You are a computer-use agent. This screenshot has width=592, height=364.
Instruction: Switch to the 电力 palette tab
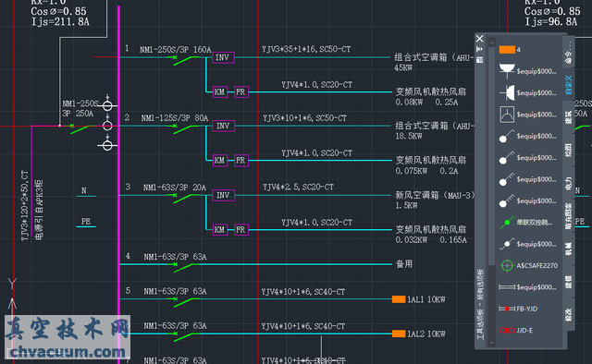pos(569,183)
